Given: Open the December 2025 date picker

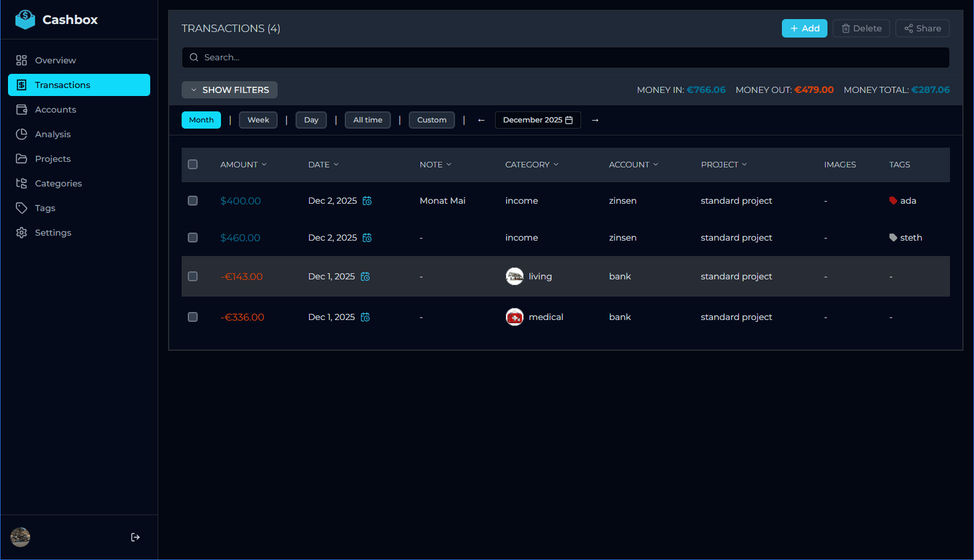Looking at the screenshot, I should pyautogui.click(x=537, y=120).
